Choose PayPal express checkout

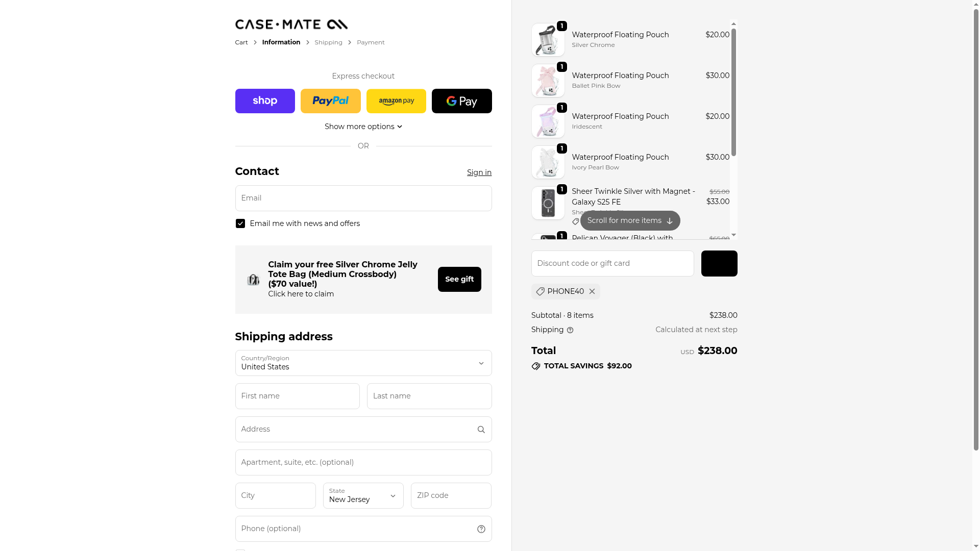tap(330, 101)
